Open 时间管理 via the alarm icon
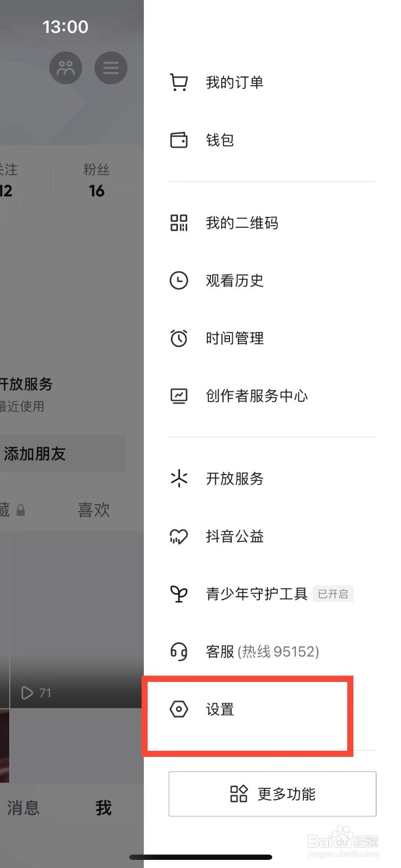Screen dimensions: 401x868 pyautogui.click(x=179, y=338)
